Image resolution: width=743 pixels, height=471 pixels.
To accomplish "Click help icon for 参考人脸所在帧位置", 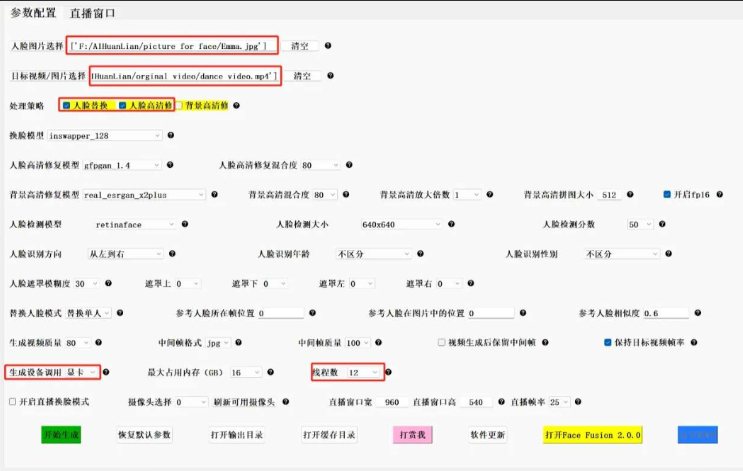I will (312, 313).
